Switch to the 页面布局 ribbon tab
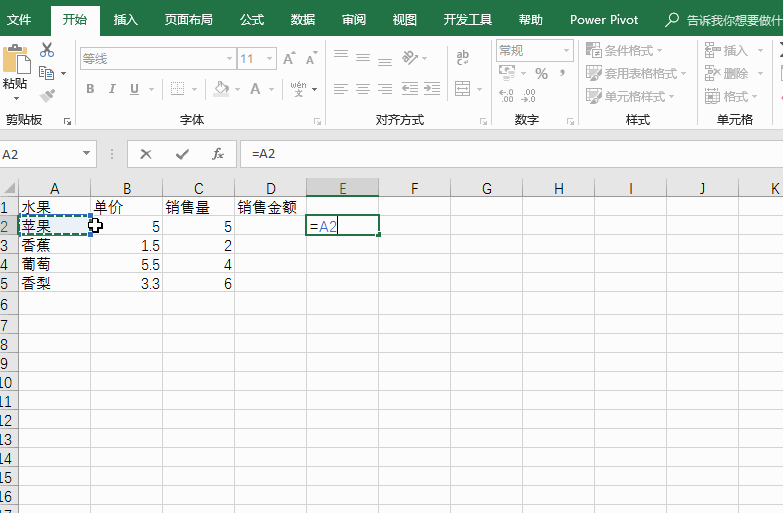This screenshot has width=783, height=513. tap(189, 19)
